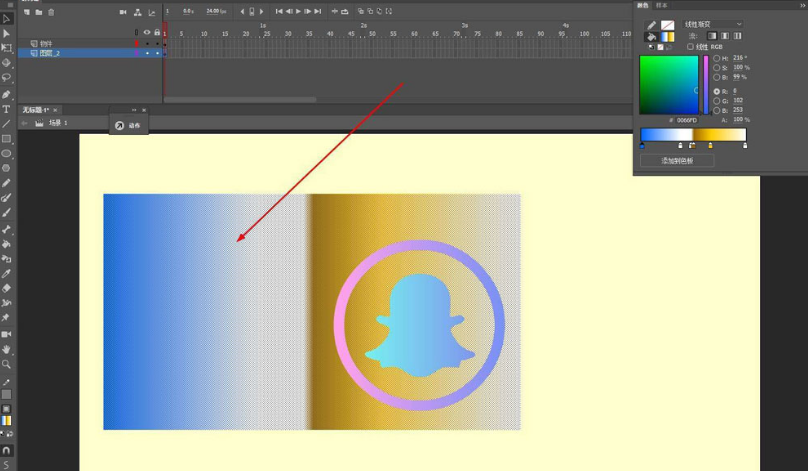Select the PolyStar tool
This screenshot has width=808, height=471.
point(6,168)
